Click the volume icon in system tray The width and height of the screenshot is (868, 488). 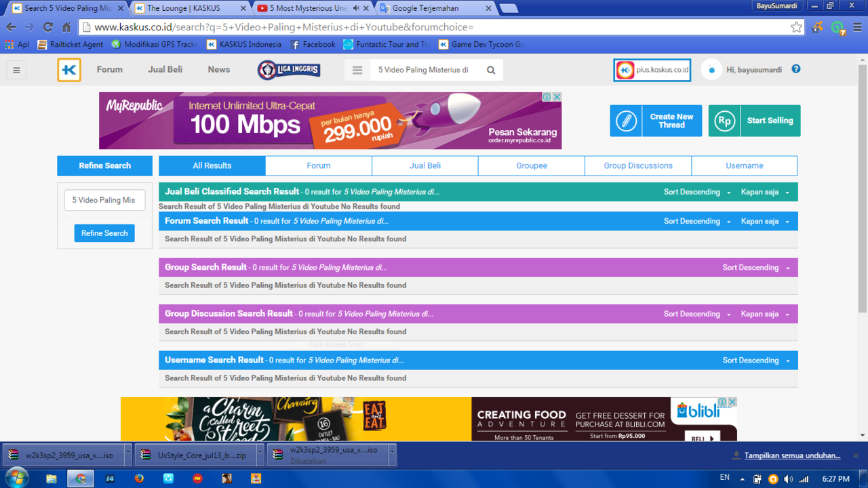[x=788, y=479]
